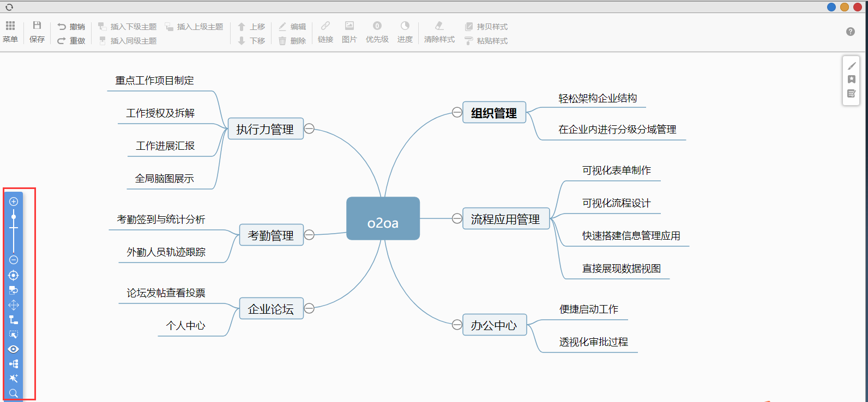Image resolution: width=868 pixels, height=402 pixels.
Task: Open the 菜单 grid menu
Action: click(x=10, y=32)
